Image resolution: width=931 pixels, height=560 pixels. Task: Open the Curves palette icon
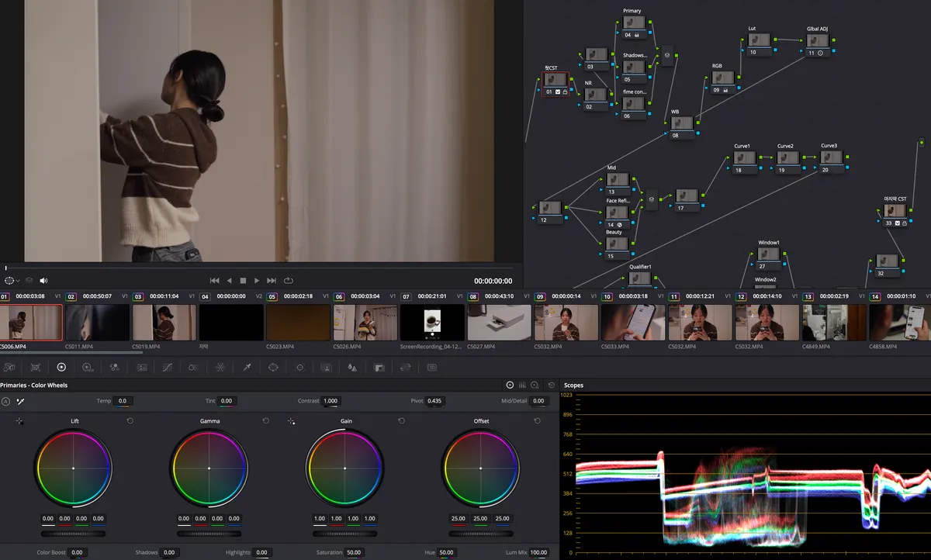[x=167, y=367]
